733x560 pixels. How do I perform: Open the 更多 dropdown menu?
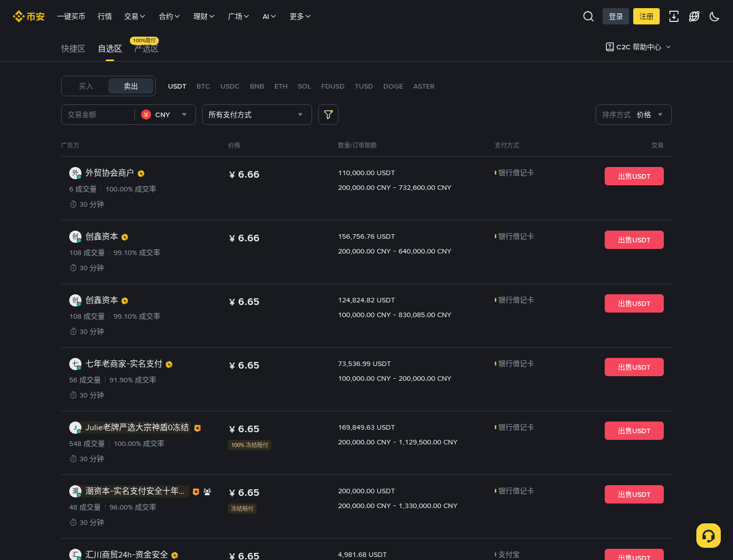300,16
